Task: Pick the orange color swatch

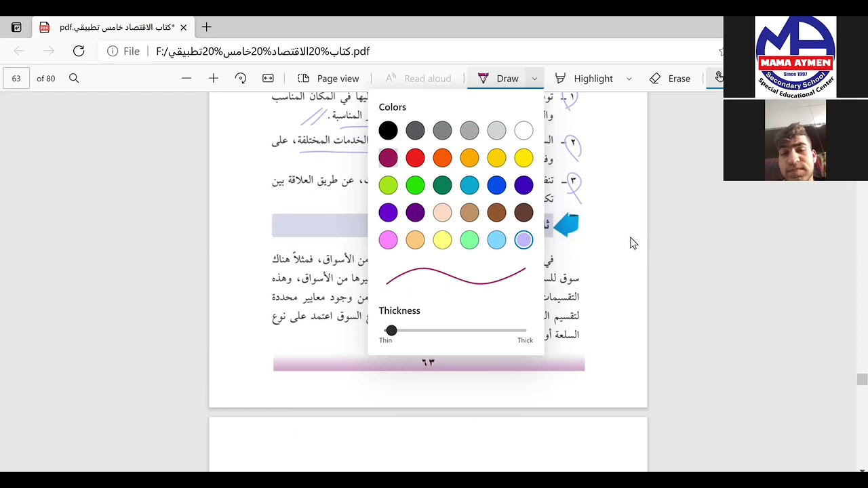Action: [442, 158]
